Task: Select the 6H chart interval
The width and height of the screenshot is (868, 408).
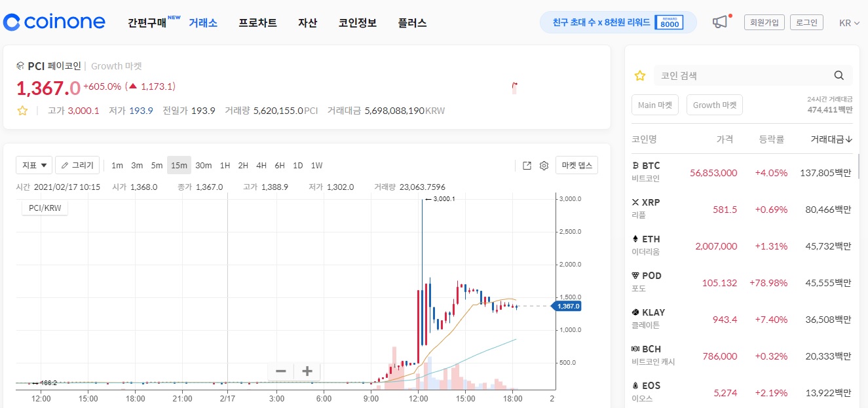Action: point(280,166)
